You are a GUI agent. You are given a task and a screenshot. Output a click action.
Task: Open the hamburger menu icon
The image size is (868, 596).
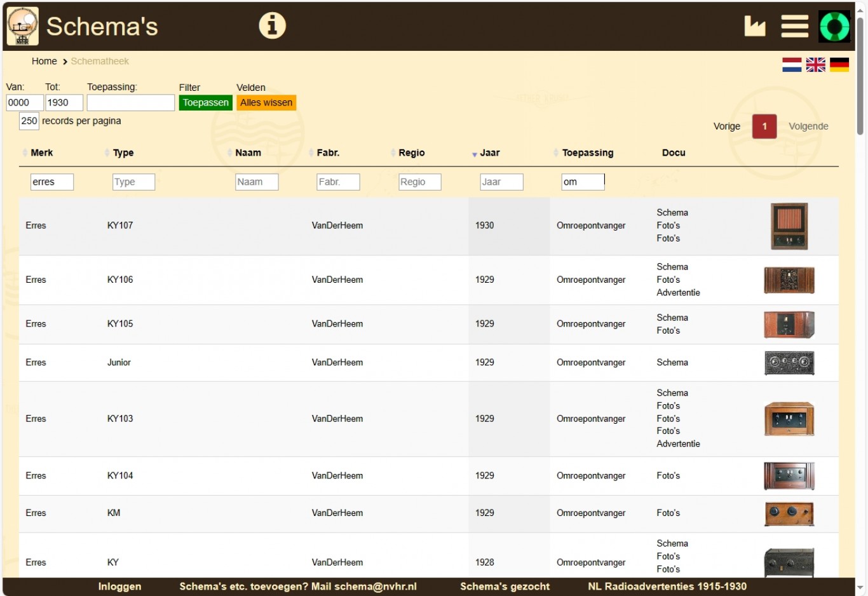point(794,26)
